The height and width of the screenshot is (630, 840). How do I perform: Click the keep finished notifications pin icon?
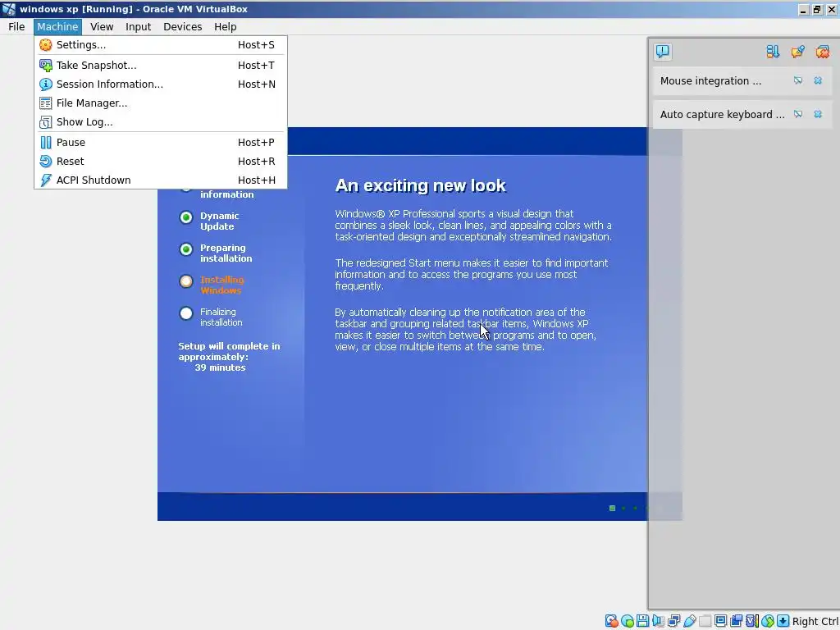coord(797,52)
